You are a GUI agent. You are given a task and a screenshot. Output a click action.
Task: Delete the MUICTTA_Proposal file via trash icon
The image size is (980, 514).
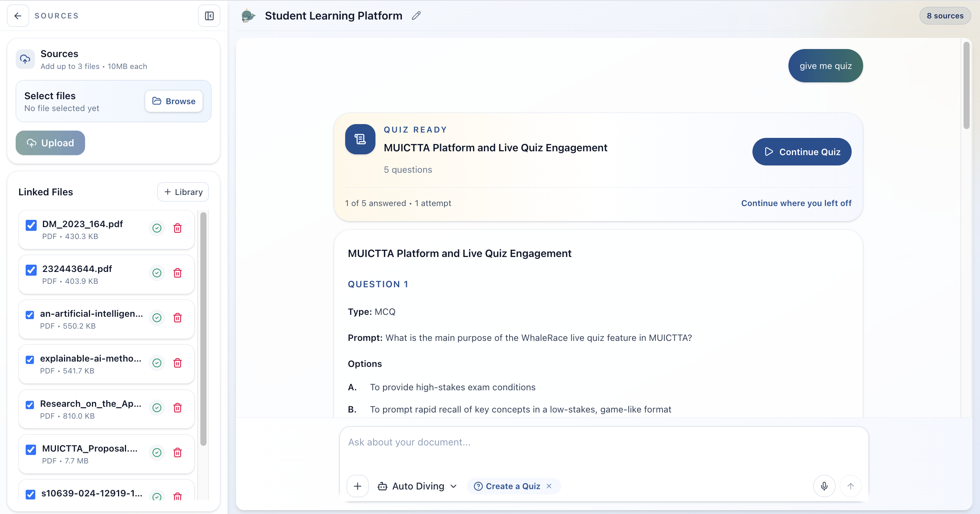(177, 453)
